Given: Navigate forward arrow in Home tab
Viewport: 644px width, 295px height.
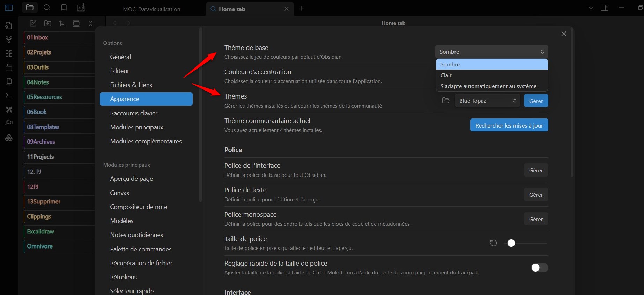Looking at the screenshot, I should click(128, 23).
